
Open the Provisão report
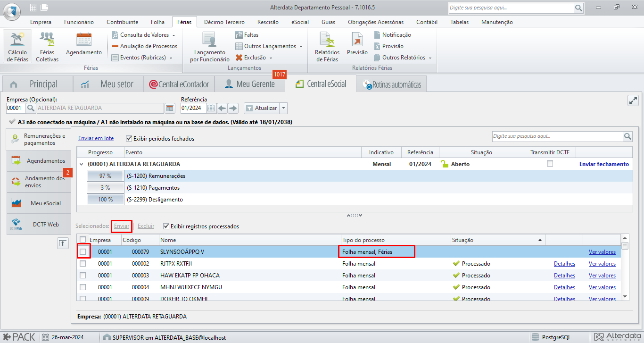pos(389,46)
